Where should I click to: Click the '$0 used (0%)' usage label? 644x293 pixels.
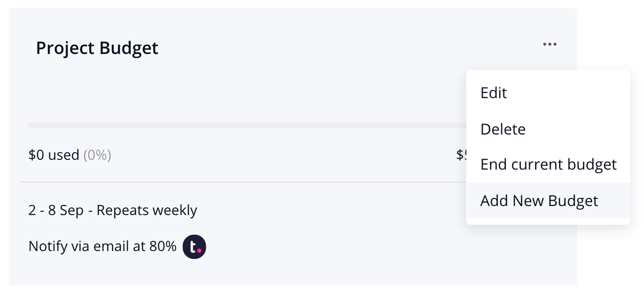click(x=69, y=155)
